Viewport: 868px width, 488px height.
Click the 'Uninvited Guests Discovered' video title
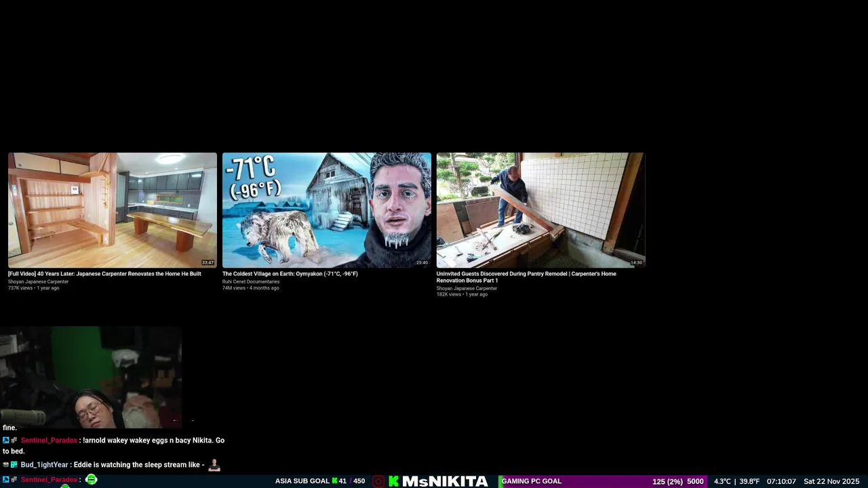(526, 277)
